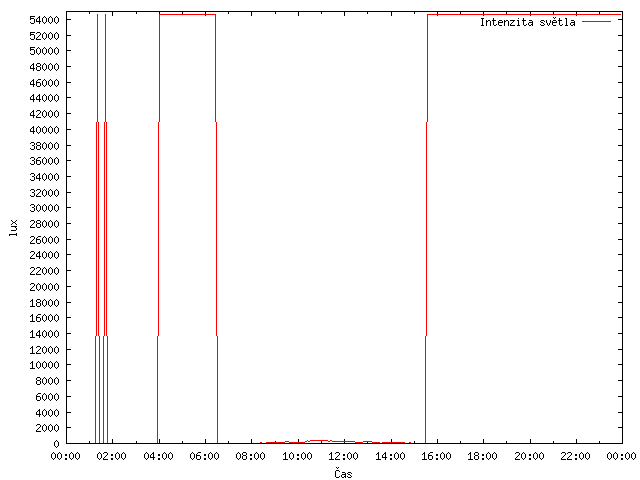Click the x-axis title "Čas"
The image size is (640, 480).
(x=343, y=473)
